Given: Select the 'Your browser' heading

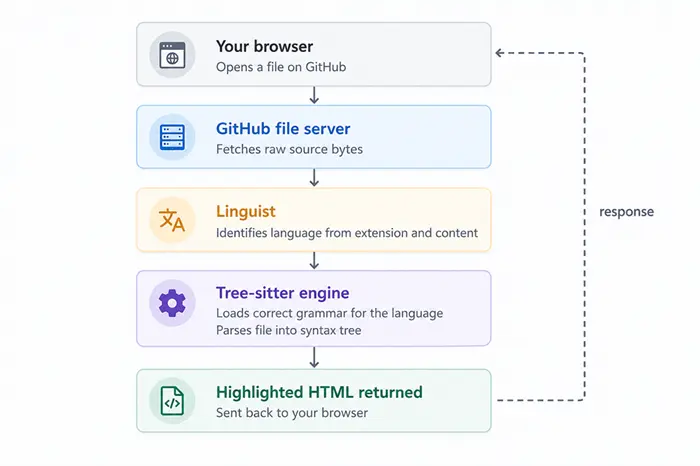Looking at the screenshot, I should point(264,46).
